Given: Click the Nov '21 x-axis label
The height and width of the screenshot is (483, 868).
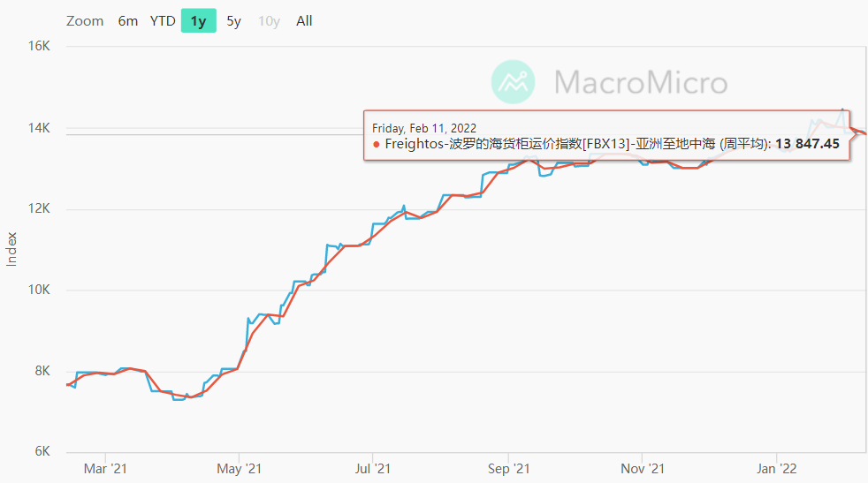Looking at the screenshot, I should (x=643, y=468).
